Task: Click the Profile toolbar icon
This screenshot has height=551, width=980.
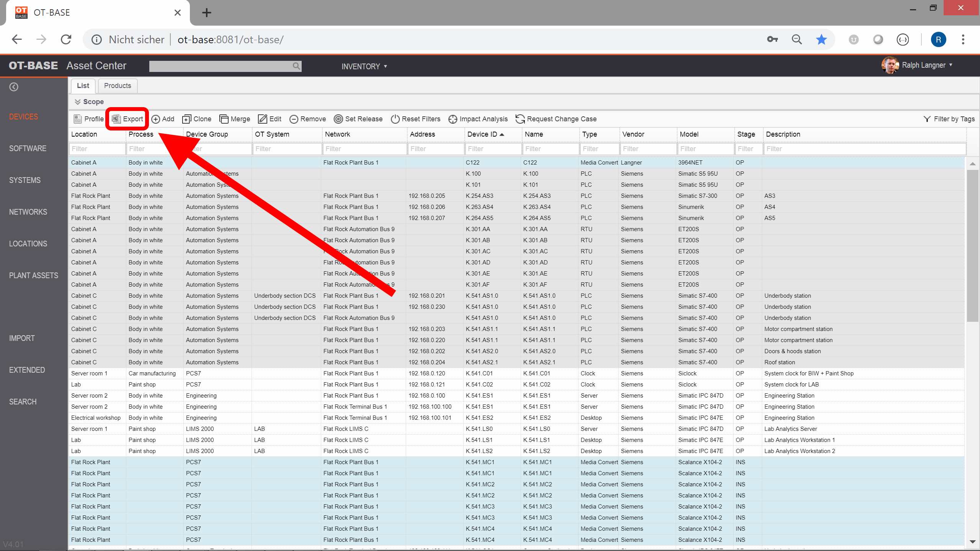Action: [x=88, y=119]
